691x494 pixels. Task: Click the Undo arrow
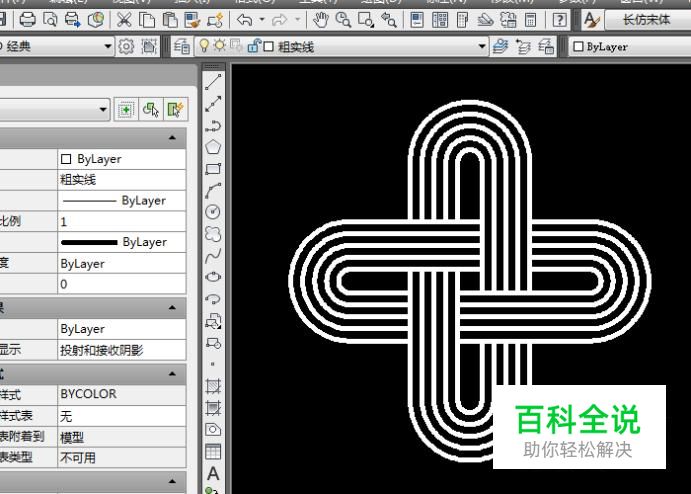(245, 19)
